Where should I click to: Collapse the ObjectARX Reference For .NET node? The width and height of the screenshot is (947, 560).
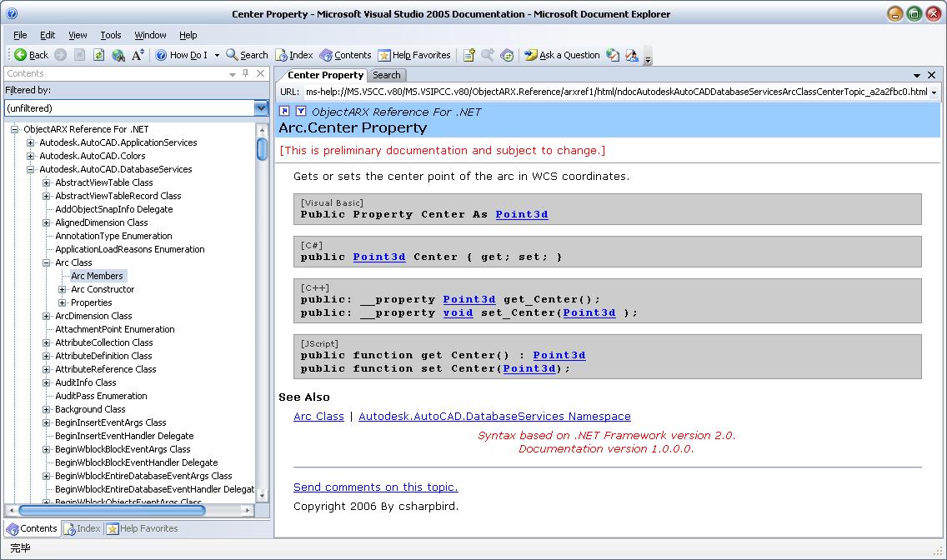[x=14, y=129]
